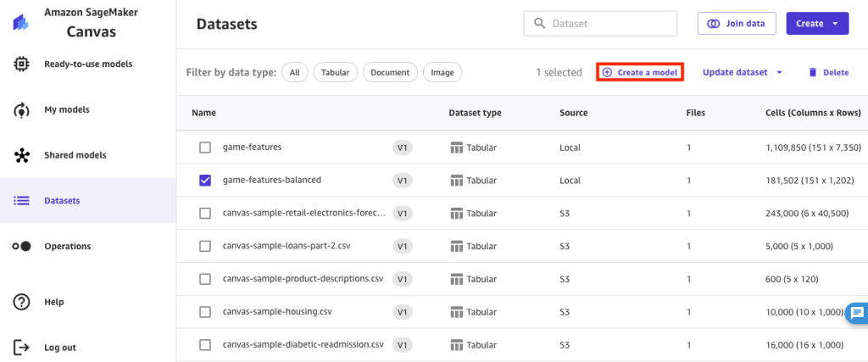Click the Dataset search input field

601,24
